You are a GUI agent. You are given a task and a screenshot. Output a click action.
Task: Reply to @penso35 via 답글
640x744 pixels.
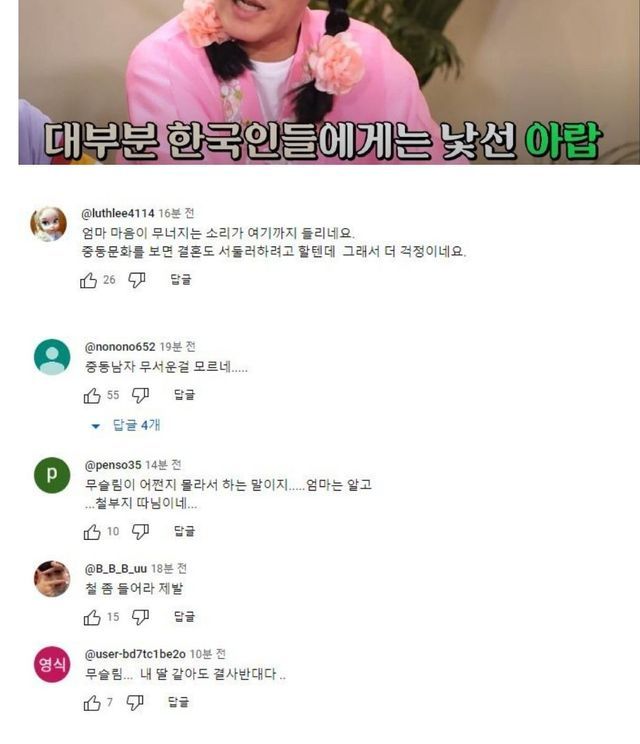[x=185, y=531]
